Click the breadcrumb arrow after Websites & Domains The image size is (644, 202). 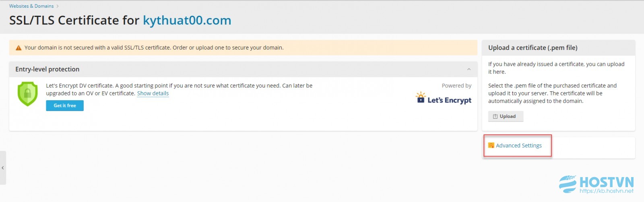58,6
